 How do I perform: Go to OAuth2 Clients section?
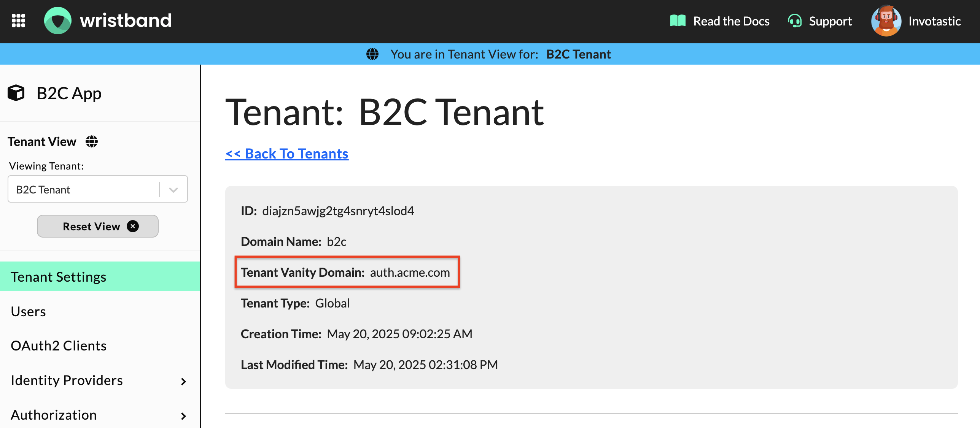pyautogui.click(x=59, y=346)
